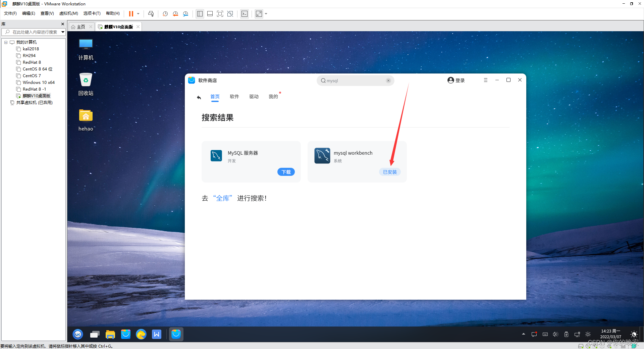Expand the system tray arrow
The width and height of the screenshot is (644, 349).
(524, 334)
